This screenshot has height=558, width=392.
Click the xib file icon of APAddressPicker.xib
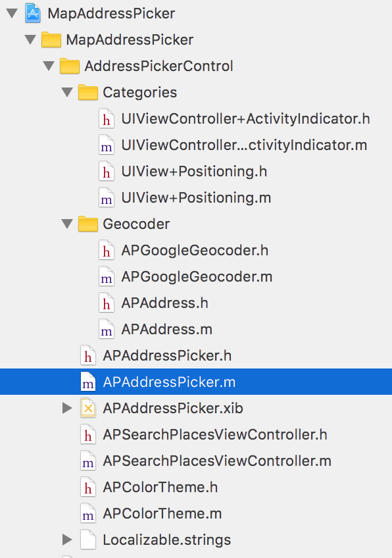tap(88, 408)
